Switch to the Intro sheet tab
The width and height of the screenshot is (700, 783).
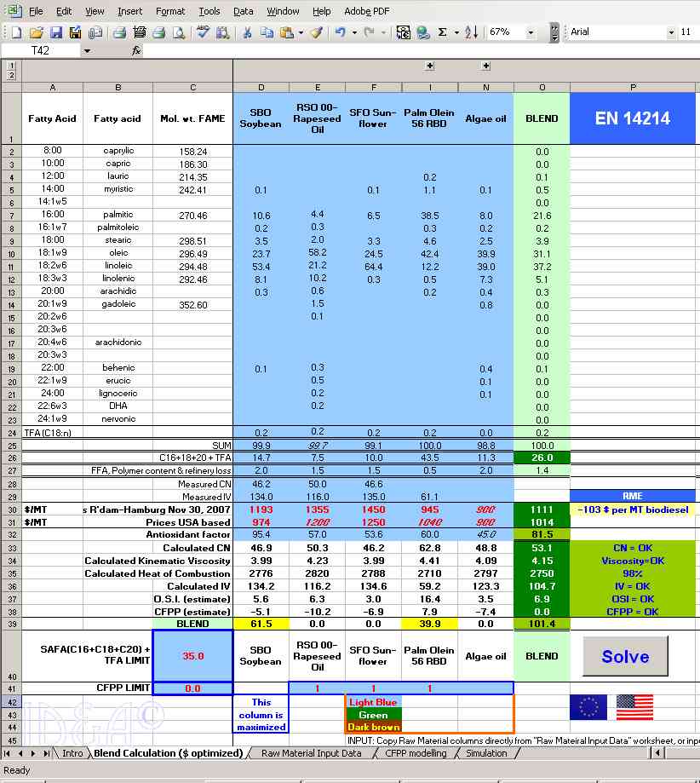(72, 753)
